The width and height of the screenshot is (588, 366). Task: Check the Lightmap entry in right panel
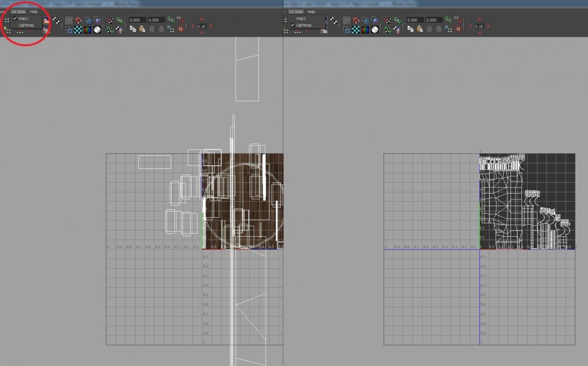tap(304, 25)
